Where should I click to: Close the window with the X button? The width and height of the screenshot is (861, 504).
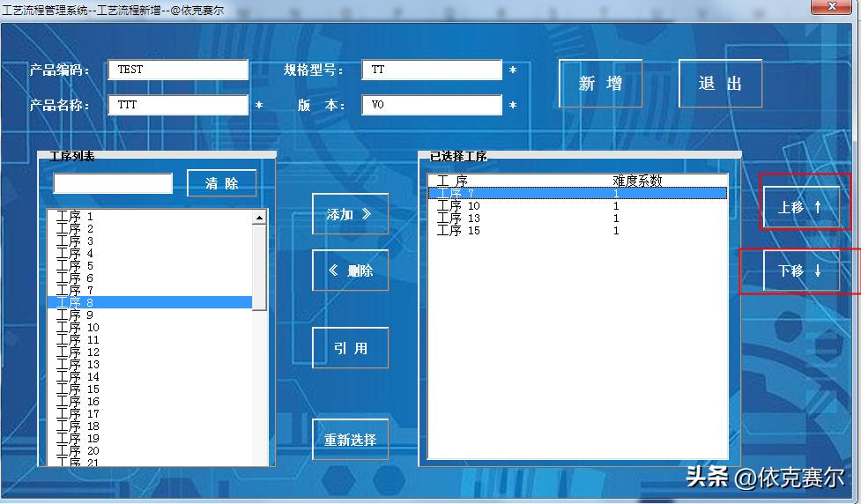point(832,6)
